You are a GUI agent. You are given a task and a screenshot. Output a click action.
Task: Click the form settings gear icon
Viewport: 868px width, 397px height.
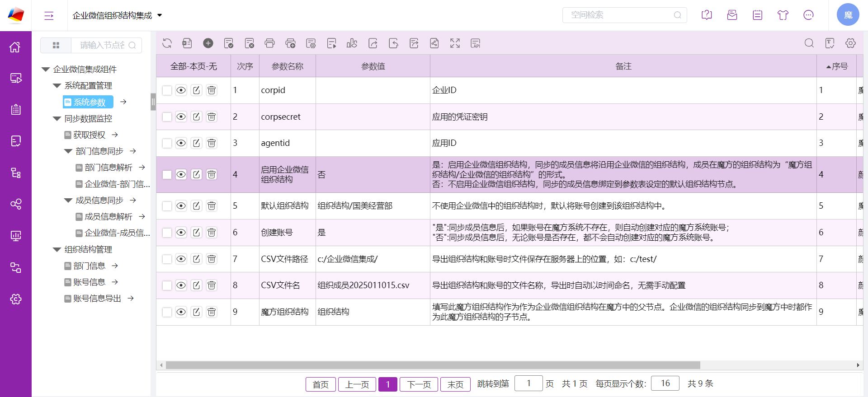click(311, 43)
